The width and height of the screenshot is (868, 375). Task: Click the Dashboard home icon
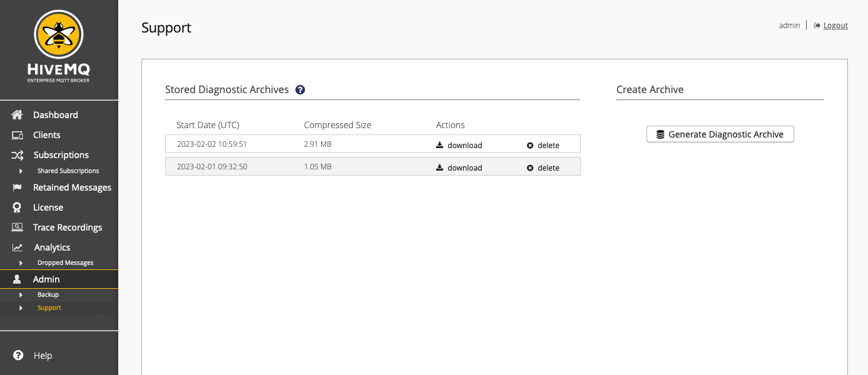tap(18, 115)
